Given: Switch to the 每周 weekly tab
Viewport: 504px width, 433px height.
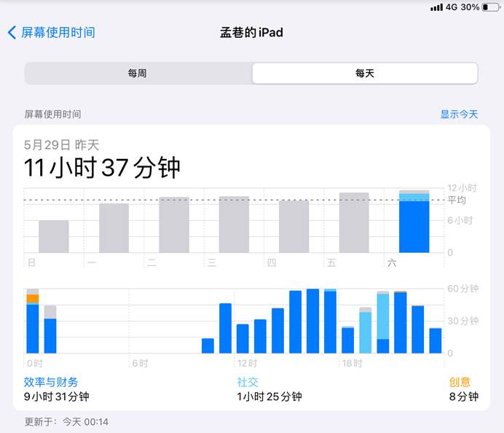Looking at the screenshot, I should point(138,74).
